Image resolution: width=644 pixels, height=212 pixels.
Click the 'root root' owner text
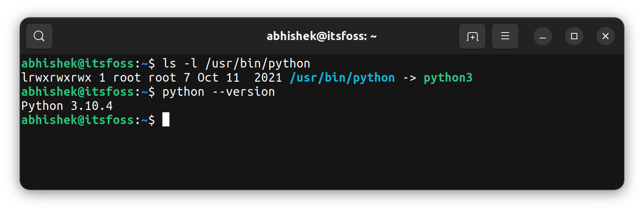144,78
